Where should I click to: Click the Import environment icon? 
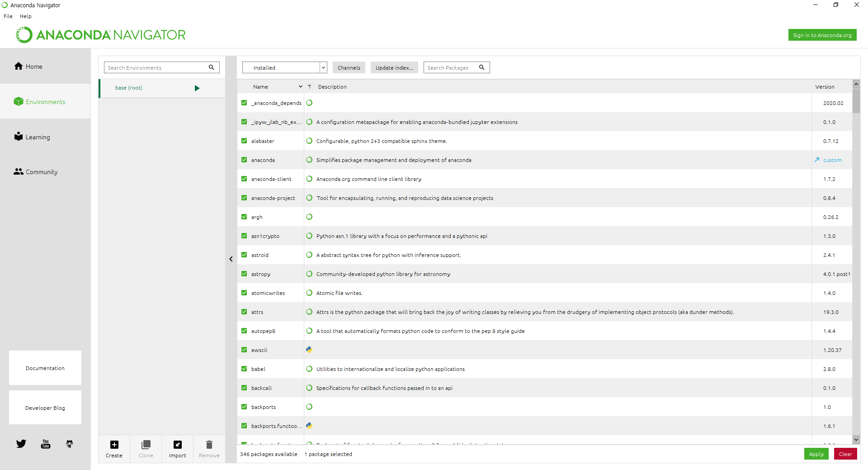178,445
